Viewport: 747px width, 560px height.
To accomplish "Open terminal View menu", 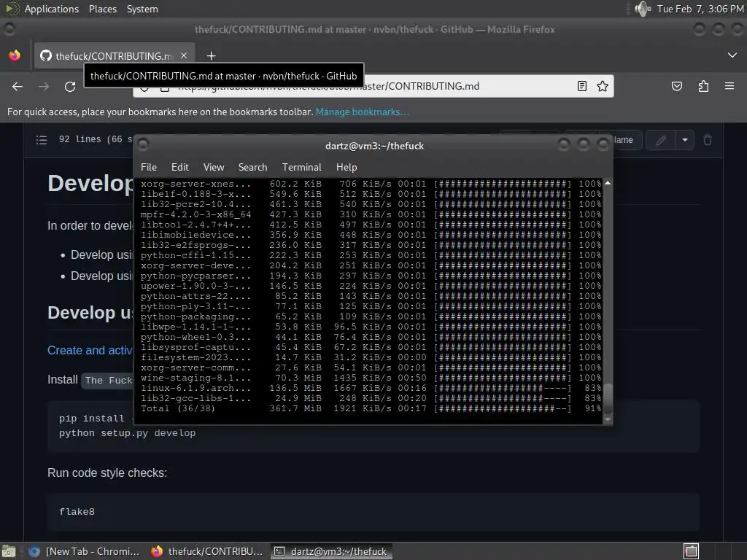I will pyautogui.click(x=214, y=167).
